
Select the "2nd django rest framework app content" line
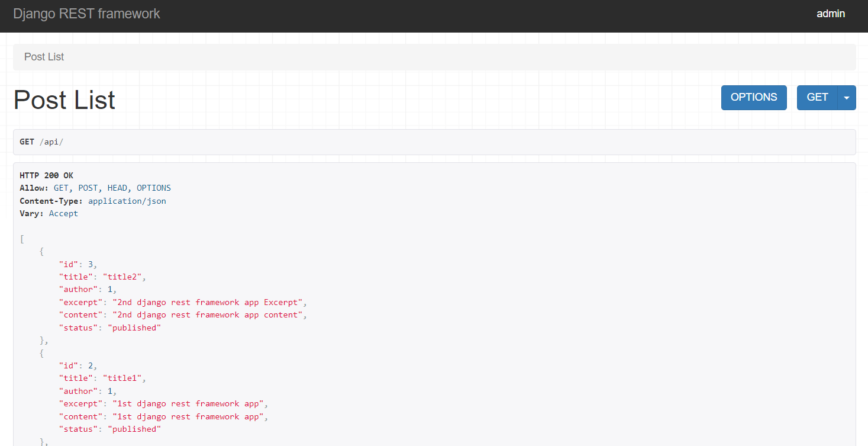(x=183, y=315)
